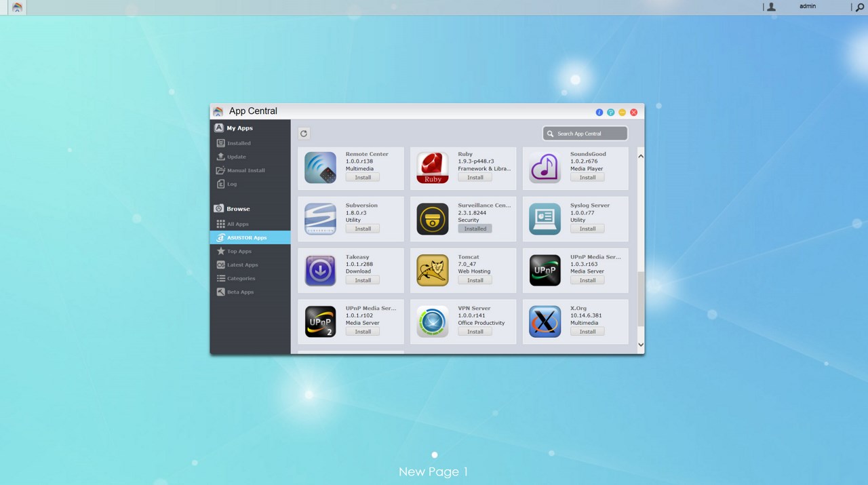The width and height of the screenshot is (868, 485).
Task: Install SoundsGood media player
Action: 587,178
